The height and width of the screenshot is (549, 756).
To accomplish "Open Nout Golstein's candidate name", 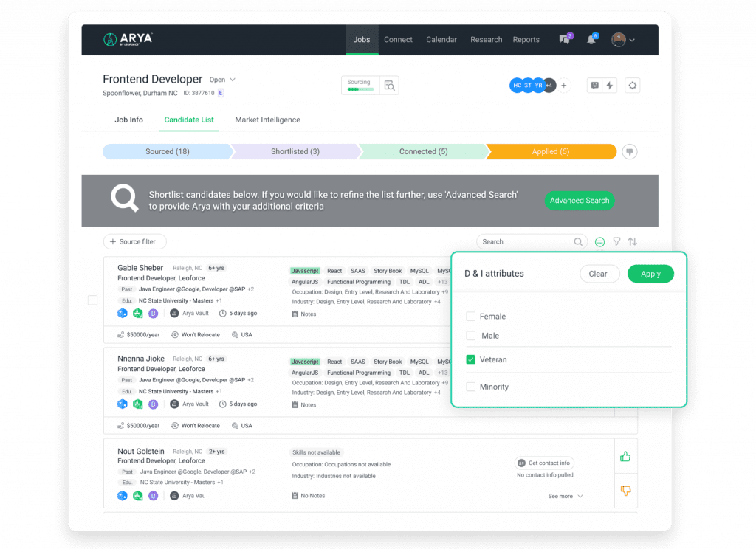I will (x=141, y=451).
